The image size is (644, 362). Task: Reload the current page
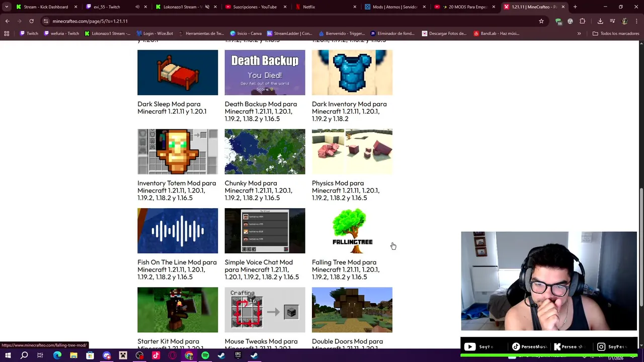tap(31, 21)
